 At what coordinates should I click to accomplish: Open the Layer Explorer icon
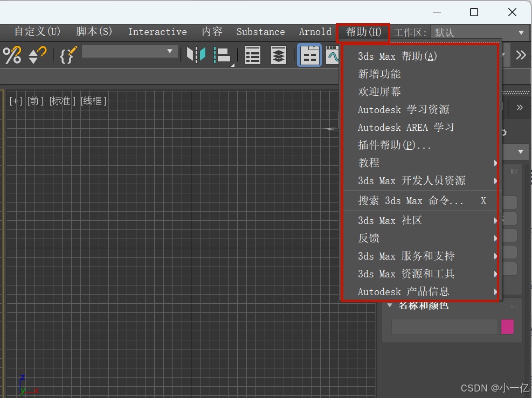coord(279,55)
